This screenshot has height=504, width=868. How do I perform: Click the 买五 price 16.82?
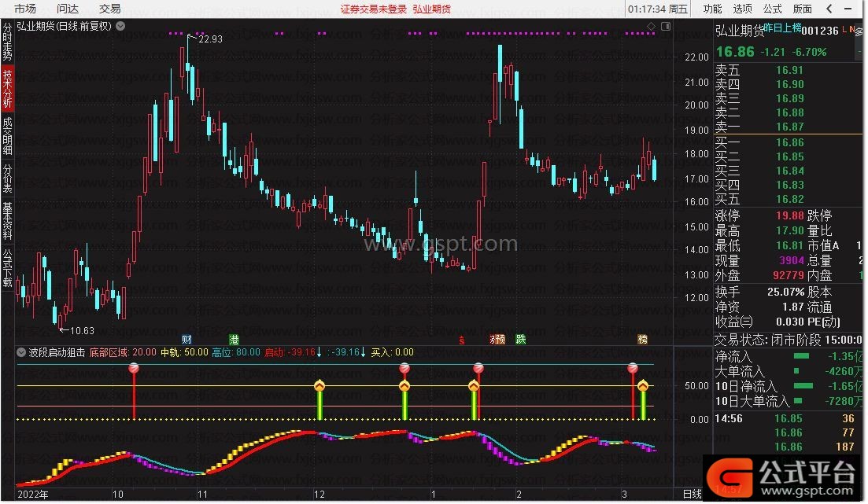tap(789, 199)
